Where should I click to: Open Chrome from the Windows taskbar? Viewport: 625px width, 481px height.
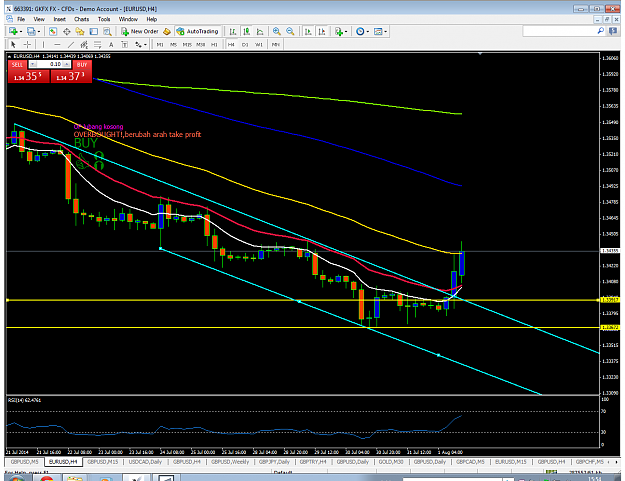47,477
